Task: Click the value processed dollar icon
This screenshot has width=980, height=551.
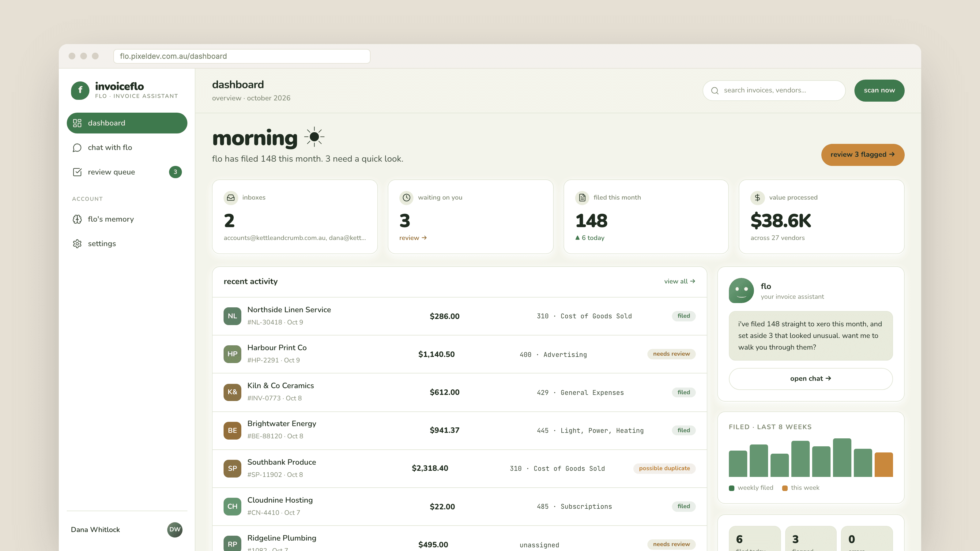Action: tap(757, 198)
